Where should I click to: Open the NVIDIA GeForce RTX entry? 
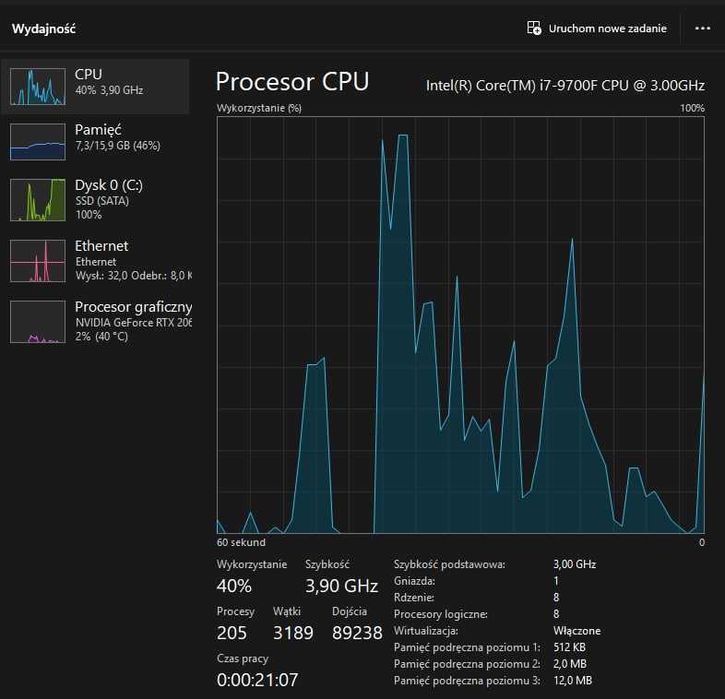point(95,322)
